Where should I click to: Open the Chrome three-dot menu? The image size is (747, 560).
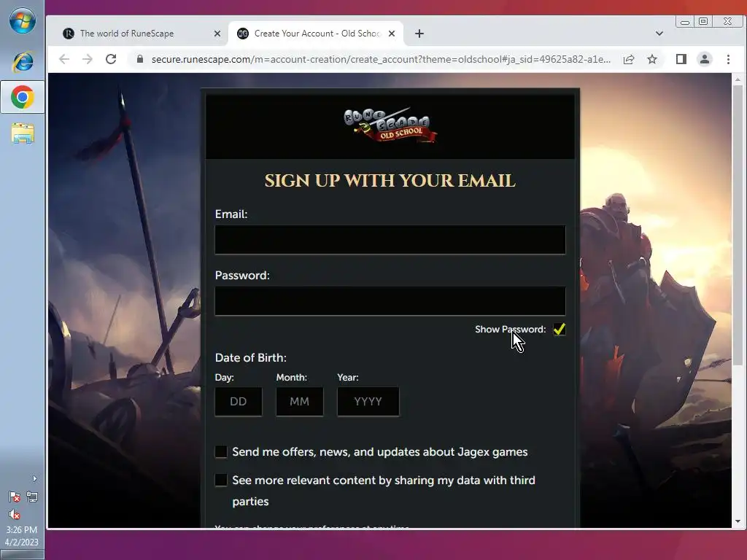click(728, 59)
